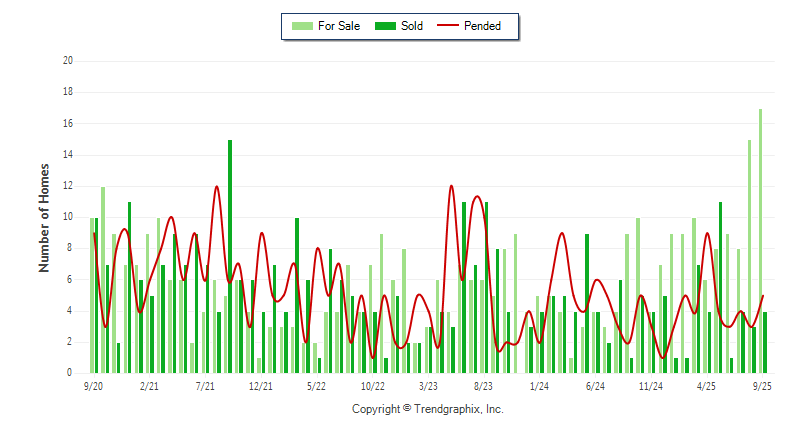Click the light green For Sale swatch
This screenshot has width=800, height=434.
(301, 26)
